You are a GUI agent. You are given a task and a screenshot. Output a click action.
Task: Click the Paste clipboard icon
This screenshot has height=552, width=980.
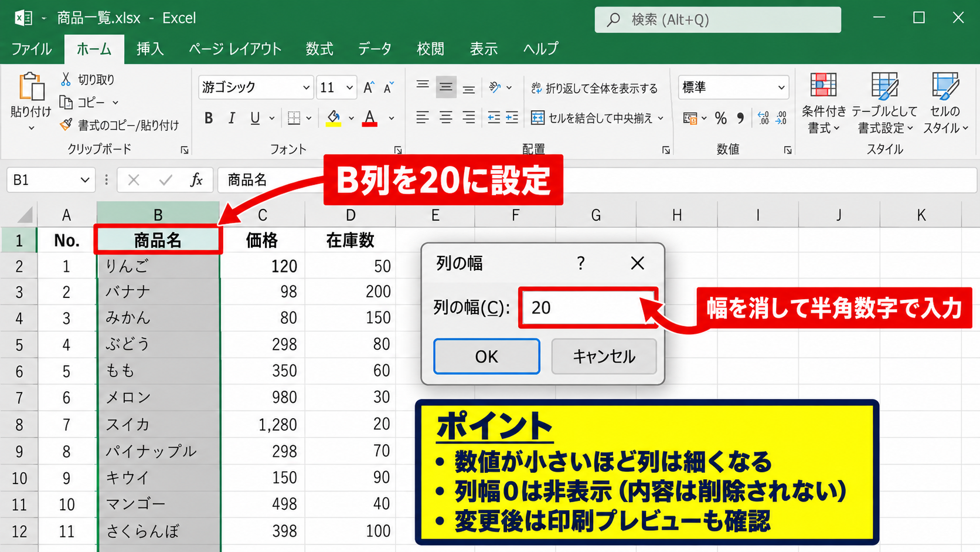coord(31,87)
